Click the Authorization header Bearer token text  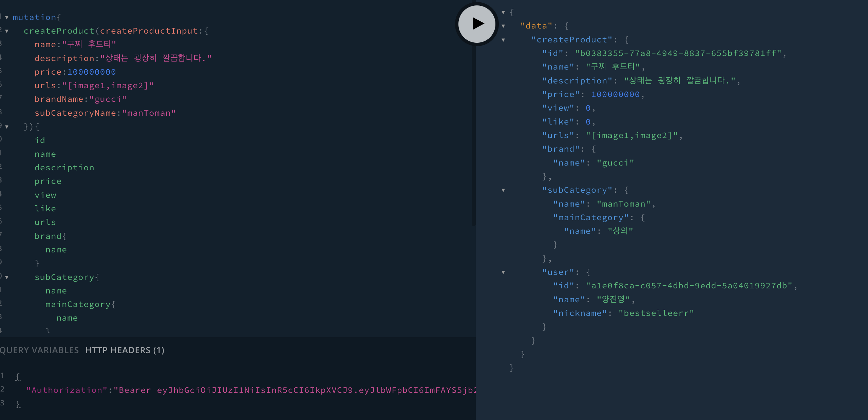pyautogui.click(x=295, y=390)
